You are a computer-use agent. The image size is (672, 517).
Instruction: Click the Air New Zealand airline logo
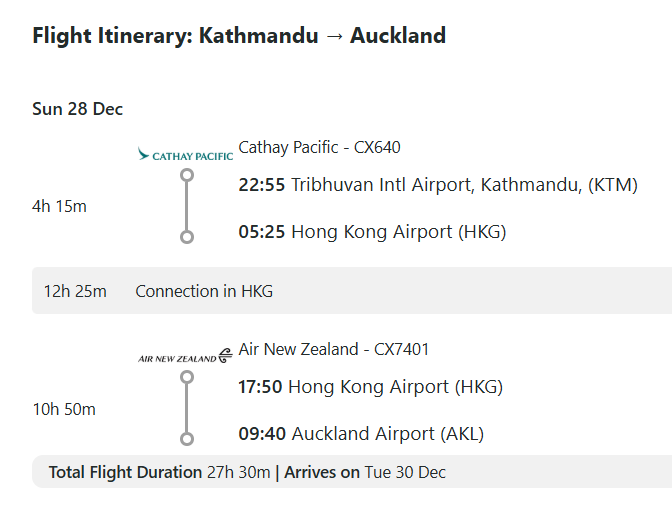[185, 356]
